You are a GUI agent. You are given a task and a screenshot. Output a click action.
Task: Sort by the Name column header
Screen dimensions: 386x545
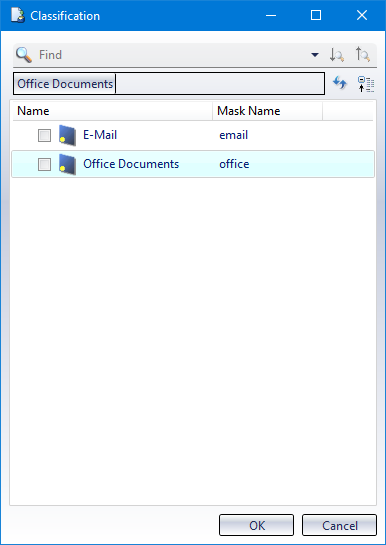tap(113, 111)
